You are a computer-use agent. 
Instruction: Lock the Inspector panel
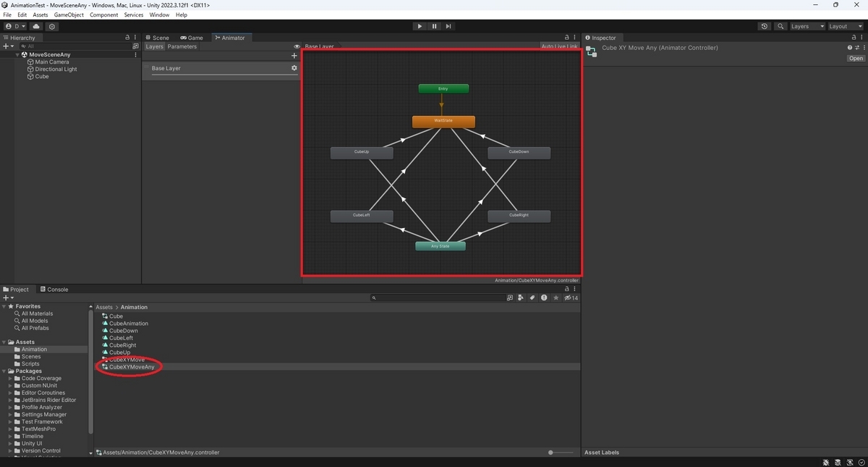point(854,38)
